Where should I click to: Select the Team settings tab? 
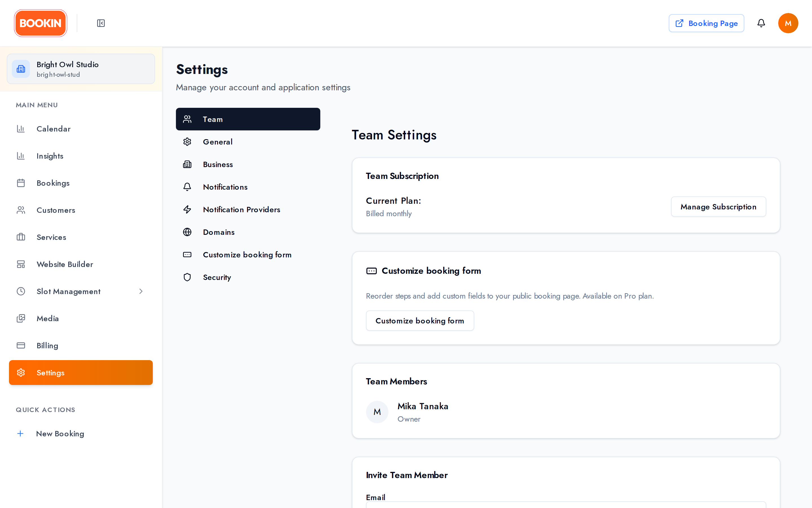(x=248, y=119)
